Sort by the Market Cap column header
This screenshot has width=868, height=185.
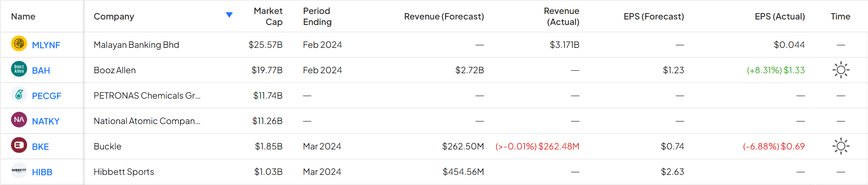[268, 17]
